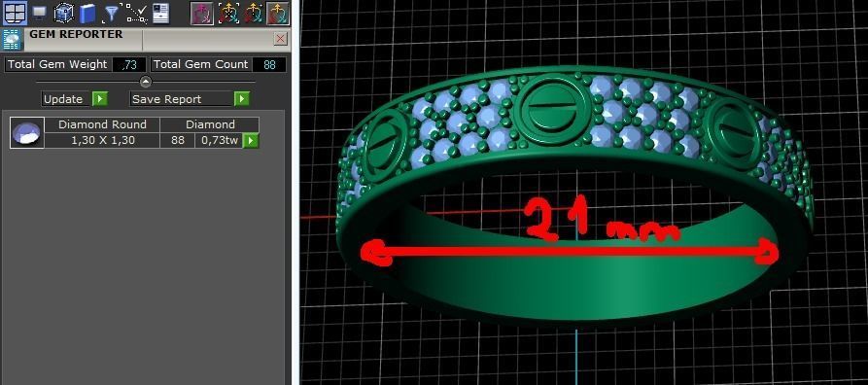Click green arrow next to Save Report

[x=242, y=99]
